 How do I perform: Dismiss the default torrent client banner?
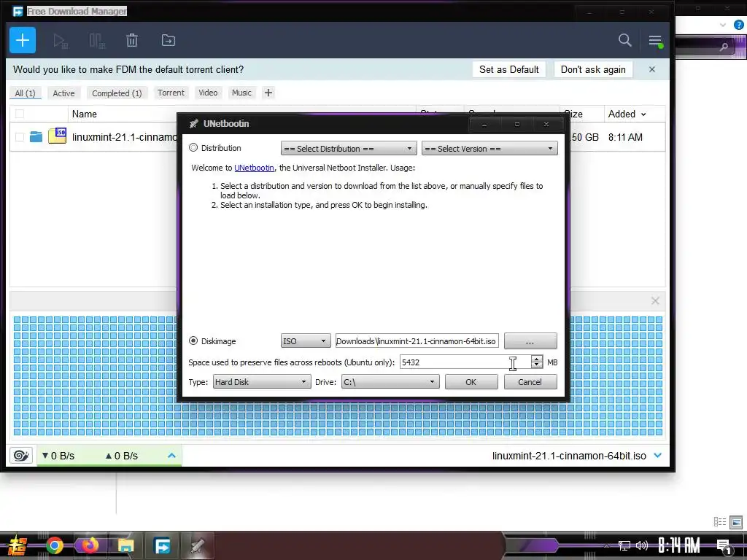652,69
